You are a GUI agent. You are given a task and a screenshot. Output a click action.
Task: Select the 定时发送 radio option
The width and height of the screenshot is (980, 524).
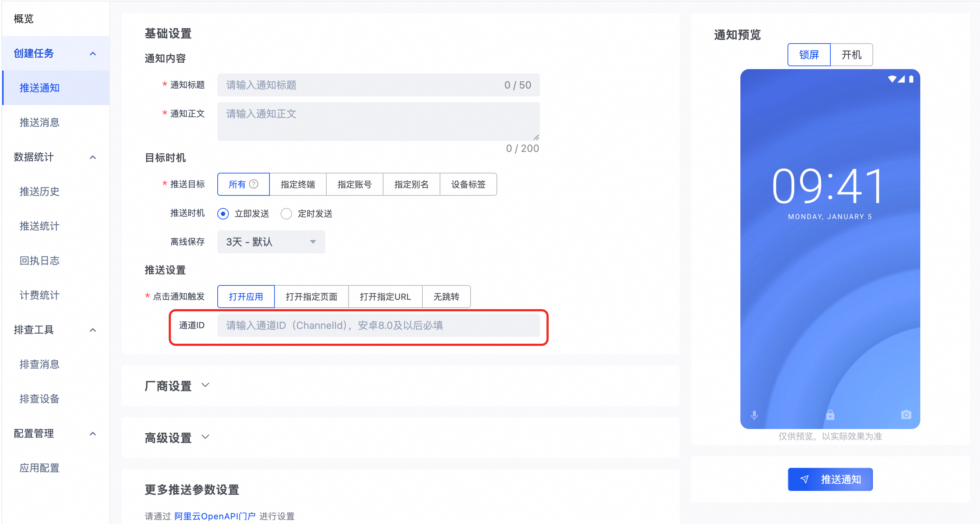[x=286, y=213]
